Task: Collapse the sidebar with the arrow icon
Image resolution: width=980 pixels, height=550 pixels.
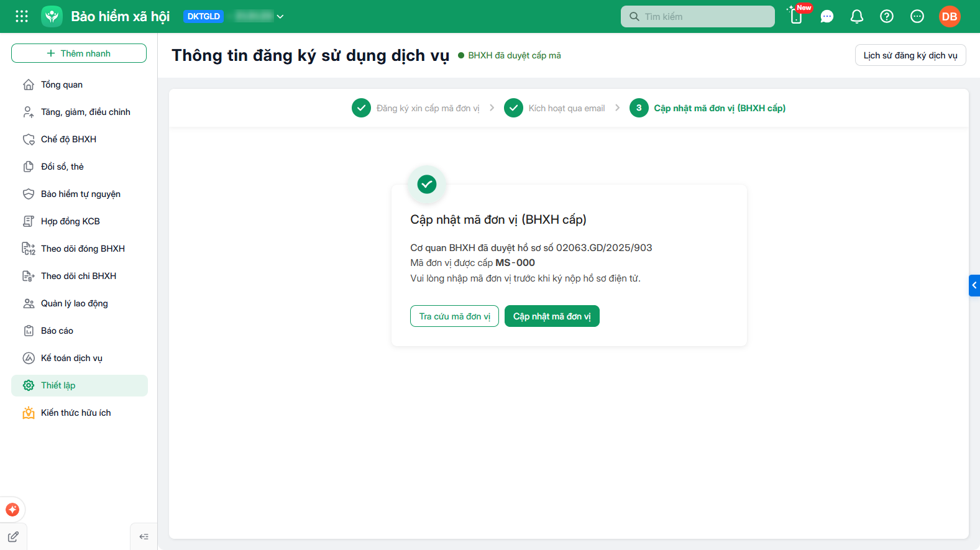Action: point(144,536)
